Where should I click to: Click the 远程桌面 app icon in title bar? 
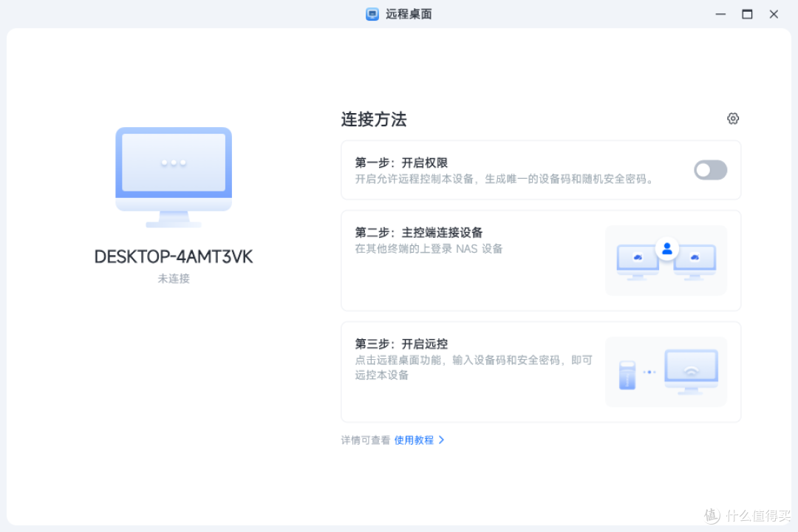tap(372, 14)
